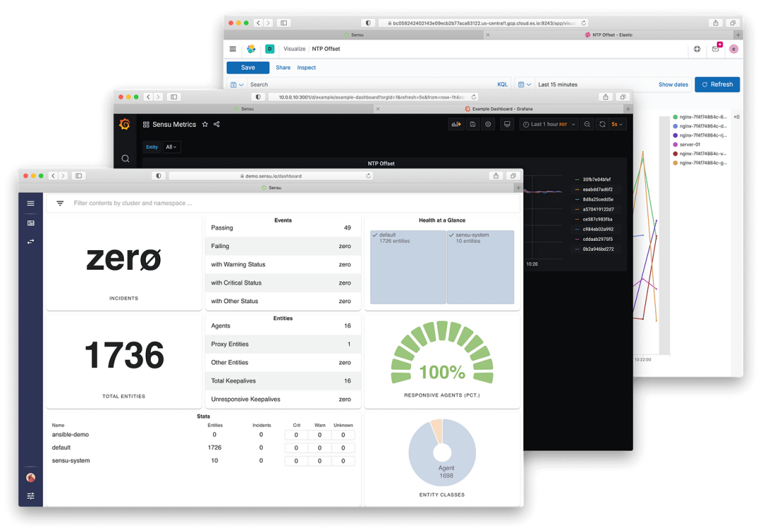Refresh the Grafana dashboard
This screenshot has width=765, height=532.
[603, 125]
